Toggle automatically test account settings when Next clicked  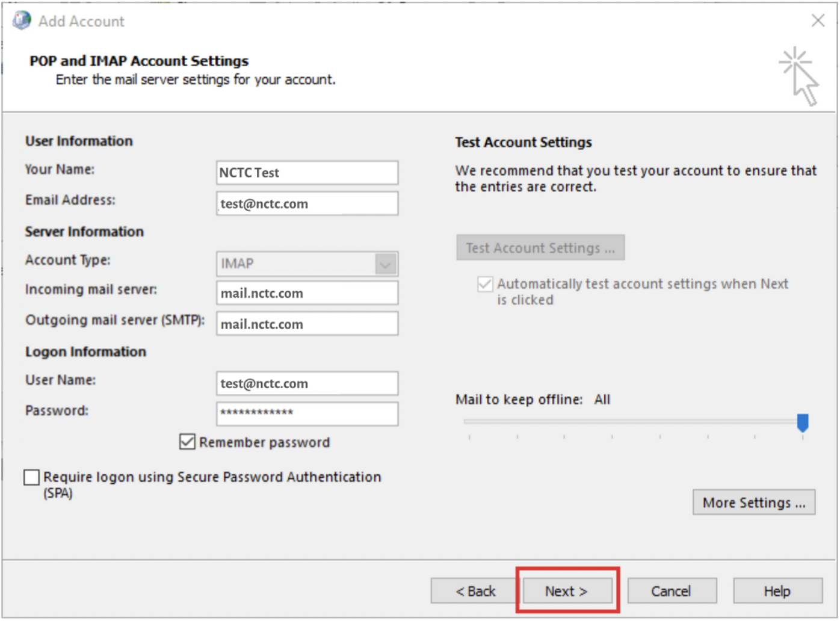[484, 284]
